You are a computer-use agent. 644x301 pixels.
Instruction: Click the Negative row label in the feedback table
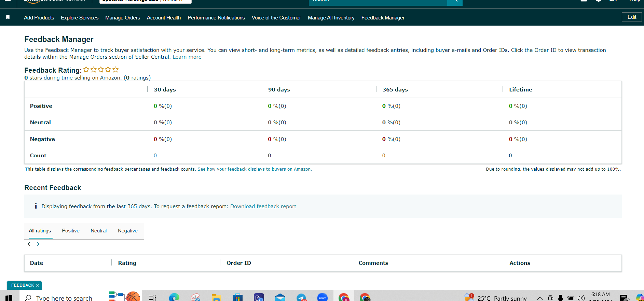[42, 139]
